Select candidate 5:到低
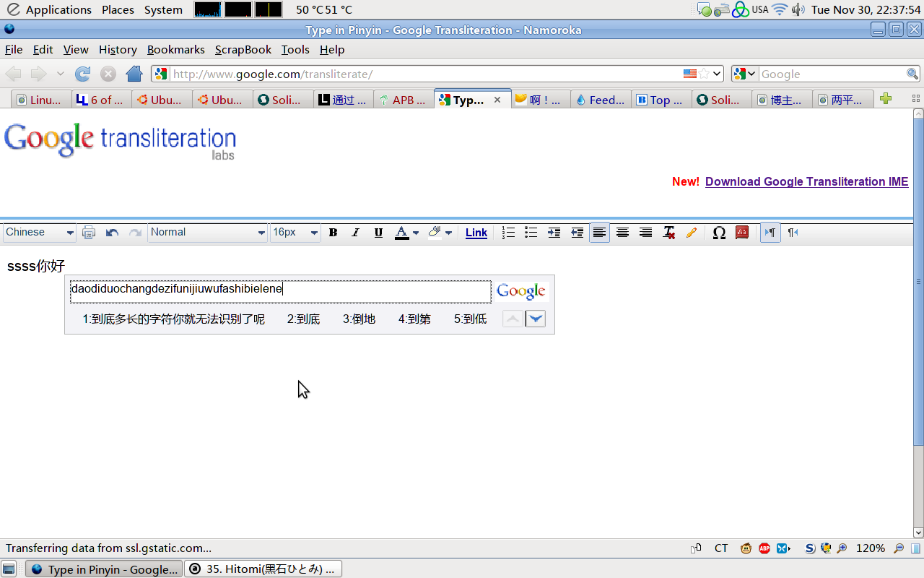 [470, 319]
